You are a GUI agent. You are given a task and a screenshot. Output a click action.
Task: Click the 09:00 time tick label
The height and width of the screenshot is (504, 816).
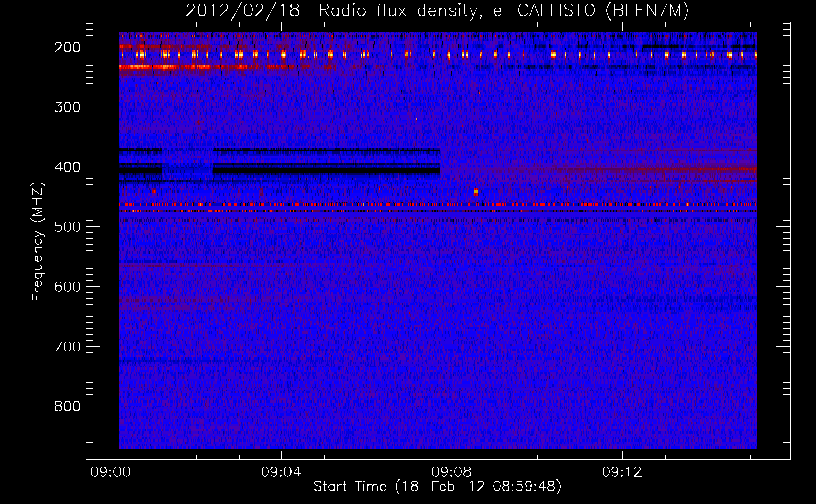(110, 472)
